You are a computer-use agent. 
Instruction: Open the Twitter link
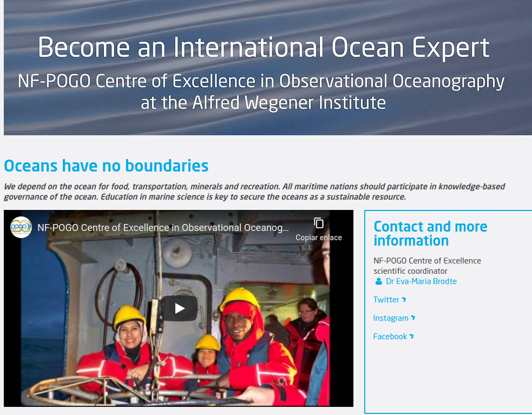[386, 300]
